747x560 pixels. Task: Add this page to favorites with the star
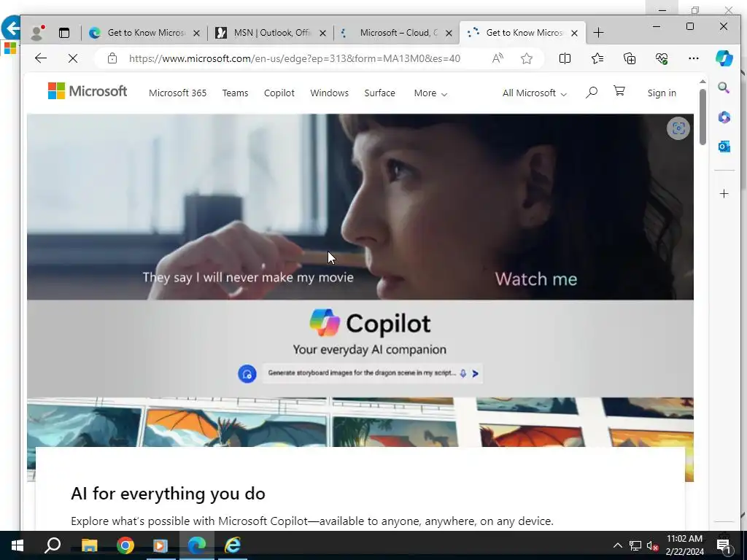click(x=527, y=58)
